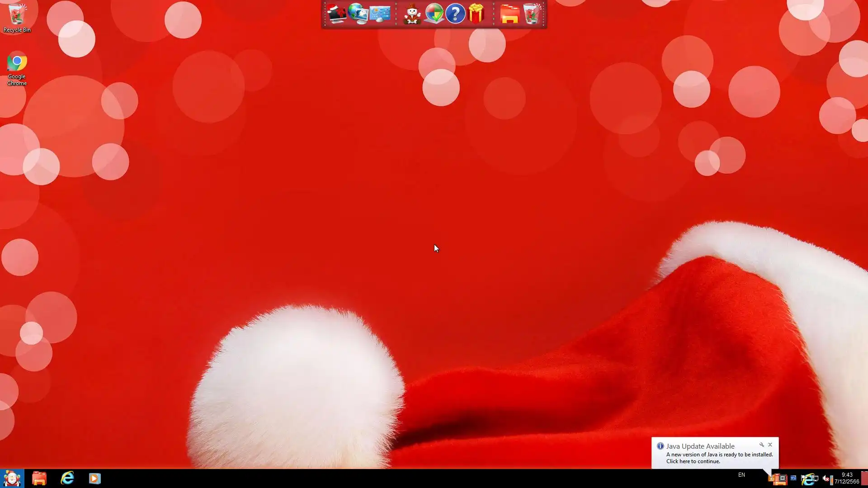Click the Java Update Available notification
Screen dimensions: 868x488
point(714,455)
